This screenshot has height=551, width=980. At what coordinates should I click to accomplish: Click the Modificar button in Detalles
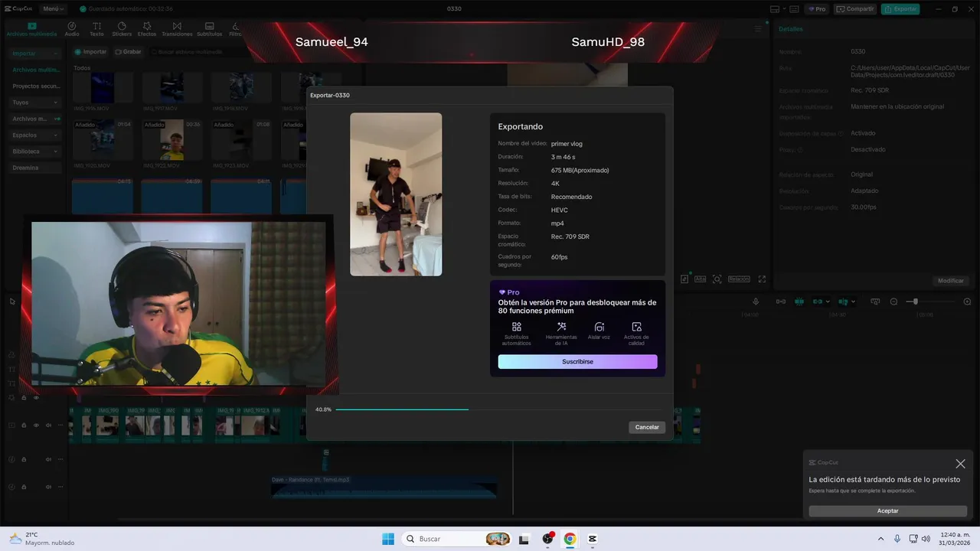click(951, 281)
